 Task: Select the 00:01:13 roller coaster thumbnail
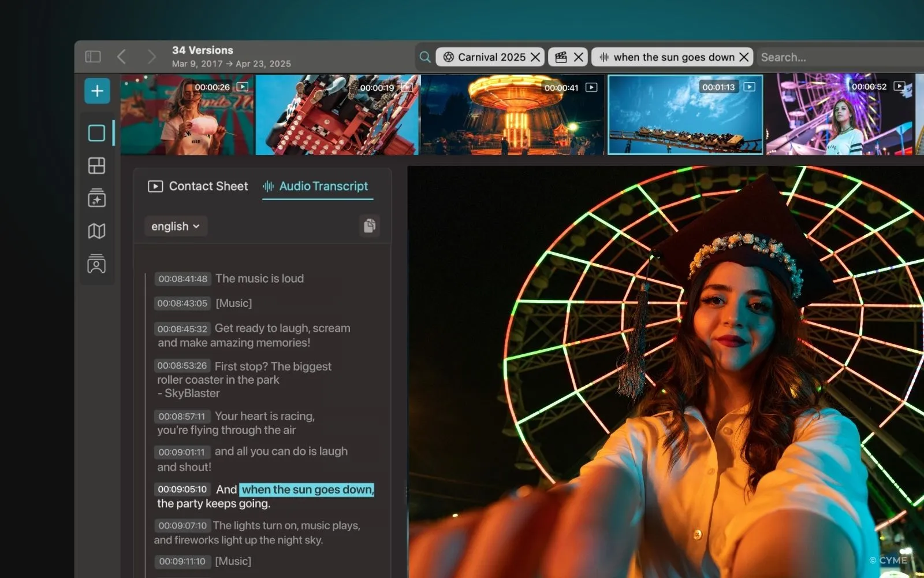tap(685, 115)
